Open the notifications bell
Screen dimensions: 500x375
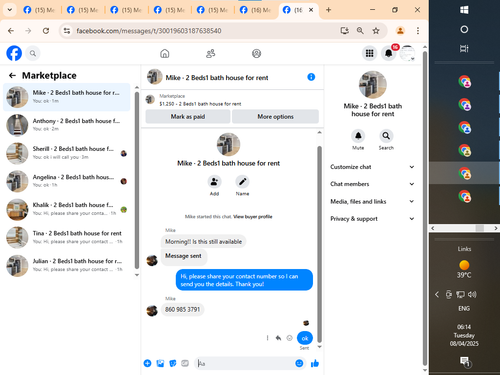click(x=388, y=53)
